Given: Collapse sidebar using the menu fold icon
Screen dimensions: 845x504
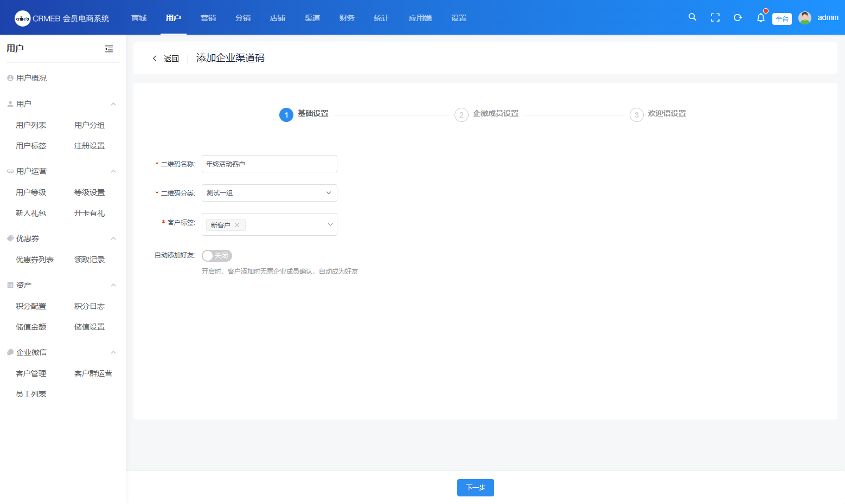Looking at the screenshot, I should click(x=109, y=49).
